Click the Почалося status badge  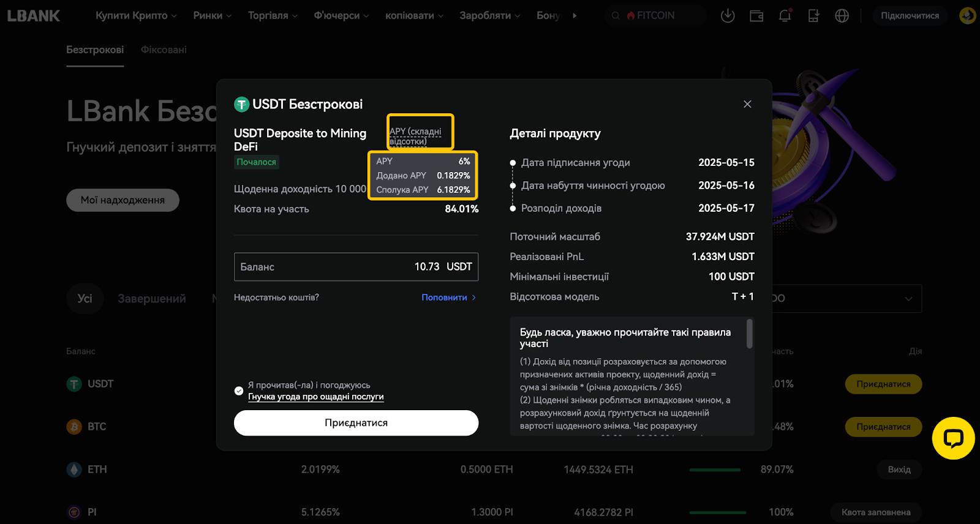point(256,162)
